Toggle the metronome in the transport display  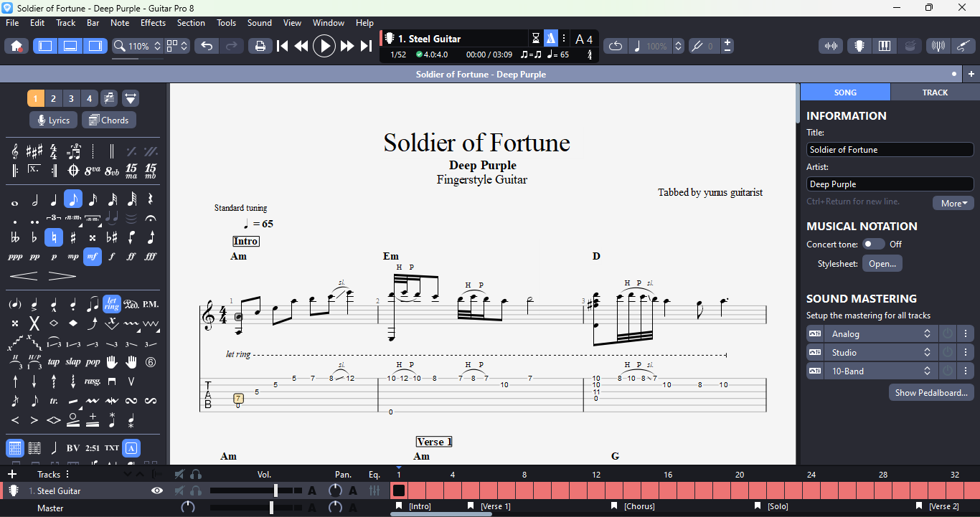[x=551, y=39]
